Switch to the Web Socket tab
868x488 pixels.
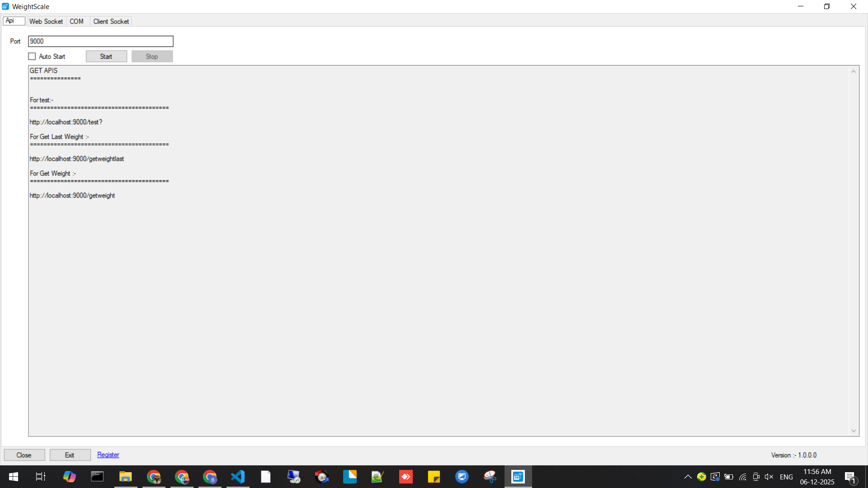(46, 21)
